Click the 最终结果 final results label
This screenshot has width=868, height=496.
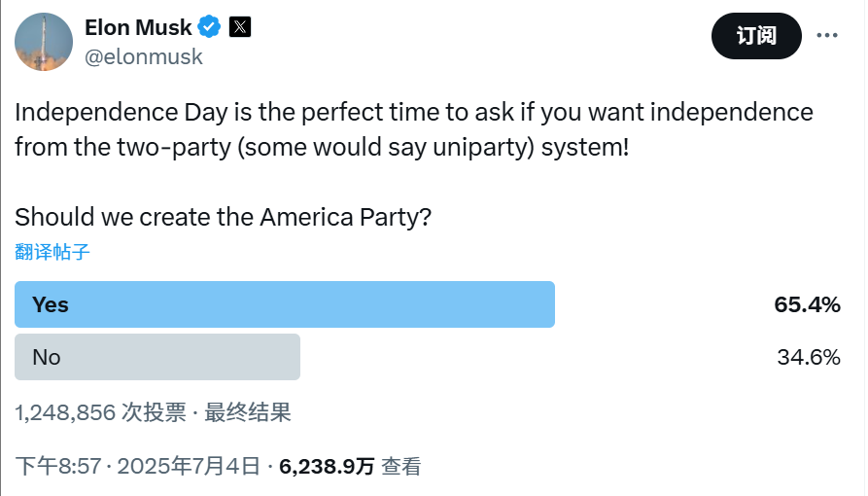point(248,412)
